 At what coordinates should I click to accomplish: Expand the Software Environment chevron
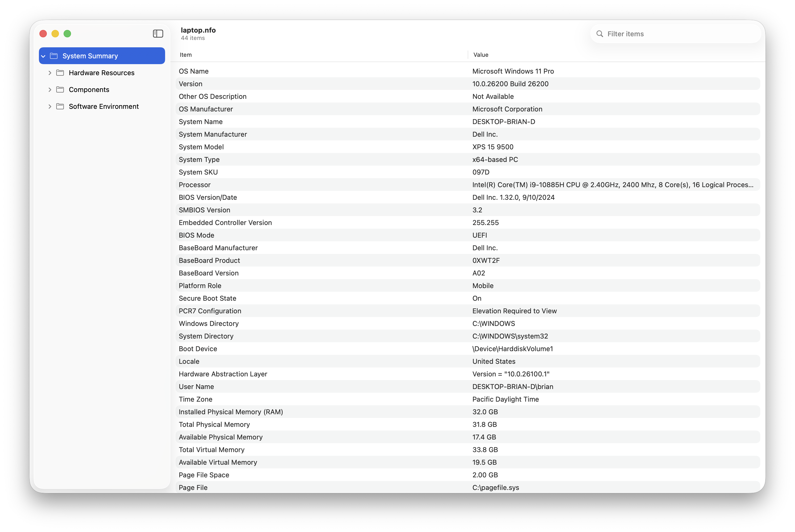point(50,106)
